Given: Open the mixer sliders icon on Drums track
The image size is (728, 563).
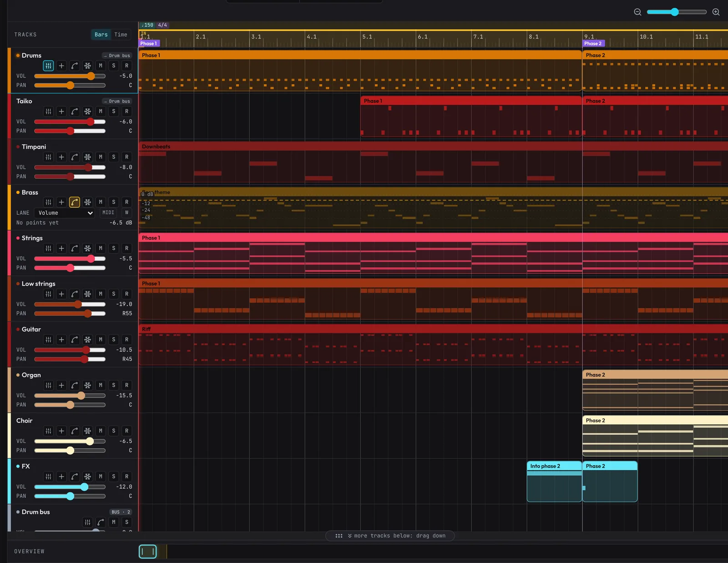Looking at the screenshot, I should tap(48, 65).
